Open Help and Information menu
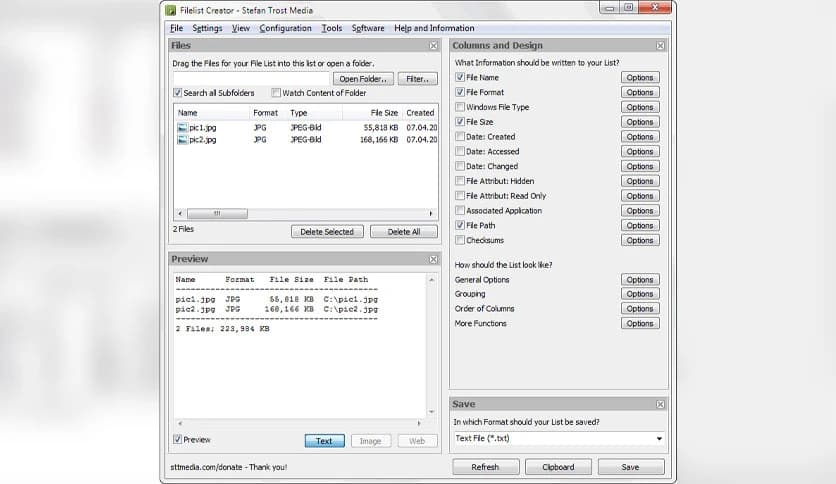Image resolution: width=836 pixels, height=484 pixels. [434, 28]
